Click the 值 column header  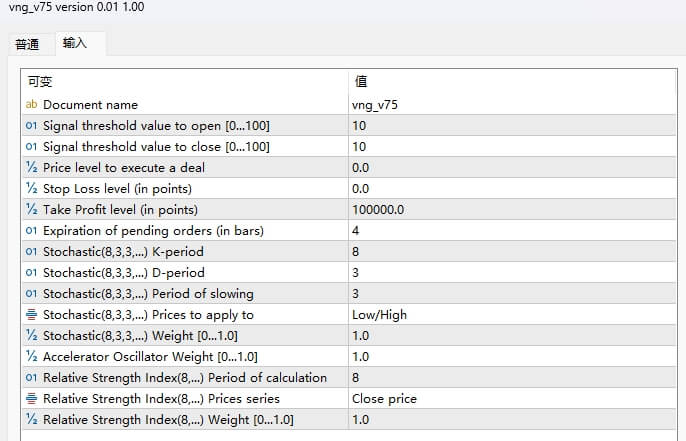[510, 82]
